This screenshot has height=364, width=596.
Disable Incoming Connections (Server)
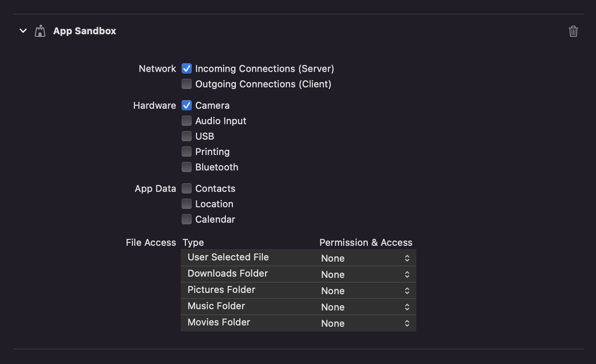186,69
